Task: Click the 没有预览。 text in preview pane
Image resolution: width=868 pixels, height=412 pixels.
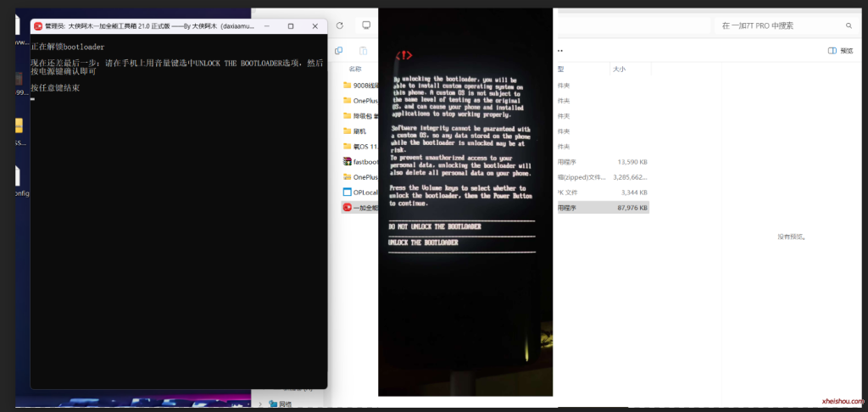Action: pyautogui.click(x=791, y=237)
